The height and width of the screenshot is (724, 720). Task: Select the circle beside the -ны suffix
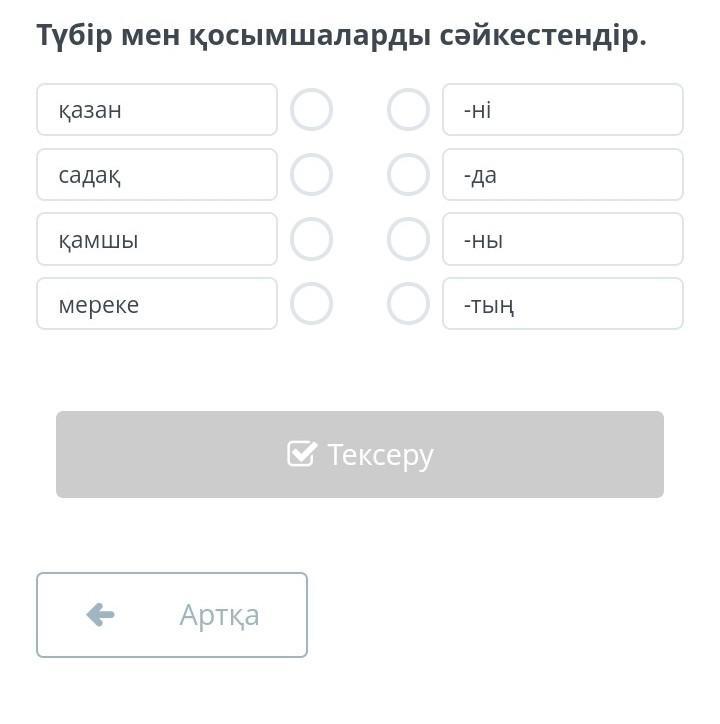click(x=408, y=239)
